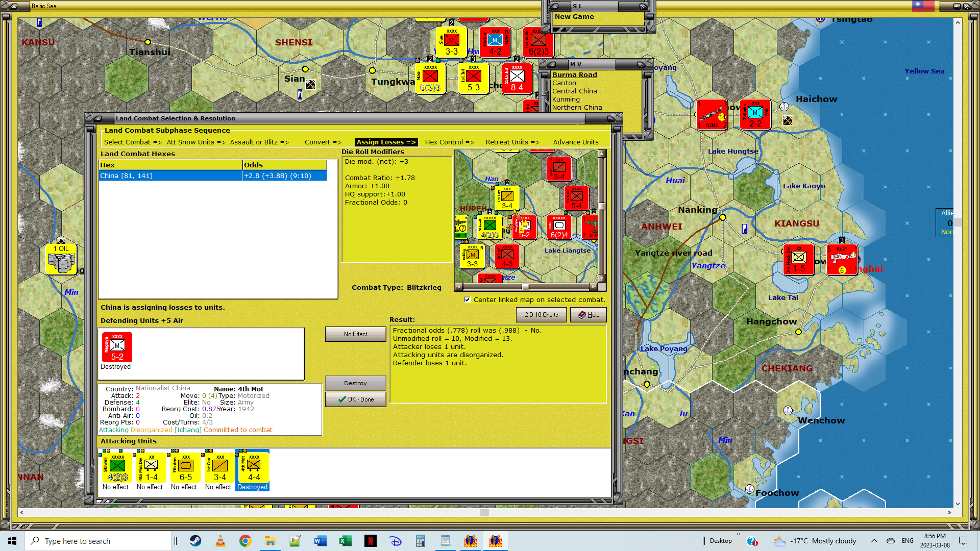Open Calculator from the taskbar
The image size is (980, 551).
tap(421, 541)
